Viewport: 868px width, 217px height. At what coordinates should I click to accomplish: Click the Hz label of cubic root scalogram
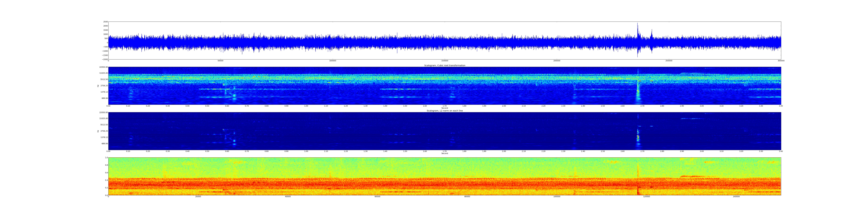[x=98, y=86]
